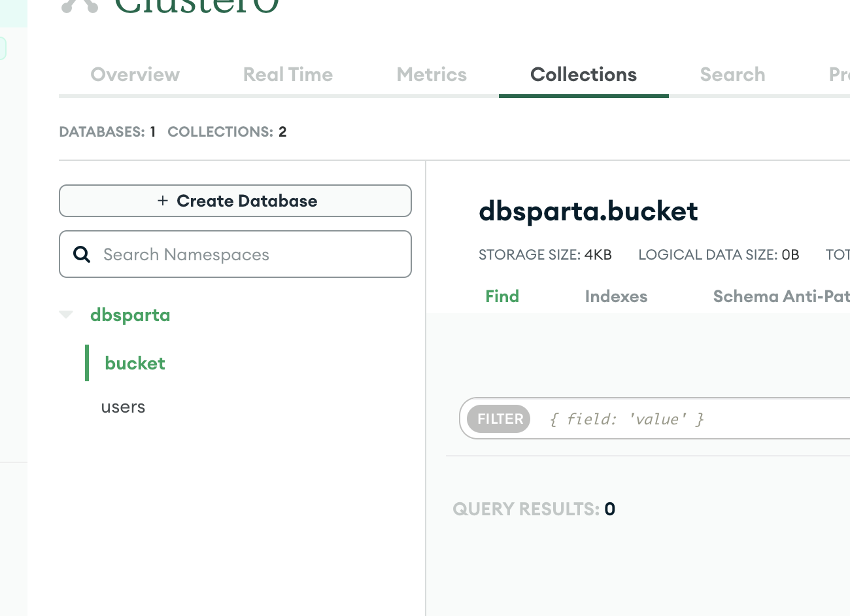
Task: Open the users collection
Action: coord(123,407)
